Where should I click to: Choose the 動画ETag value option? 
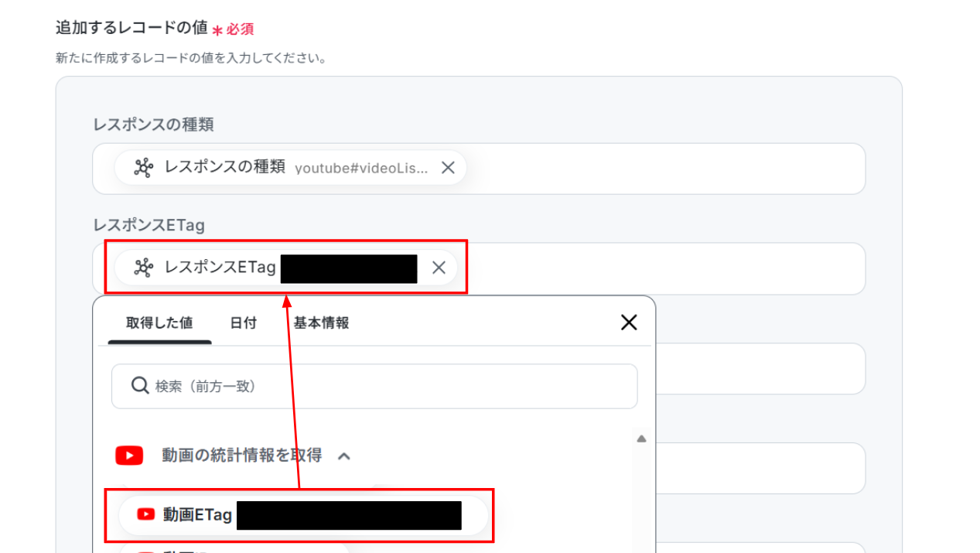click(303, 515)
